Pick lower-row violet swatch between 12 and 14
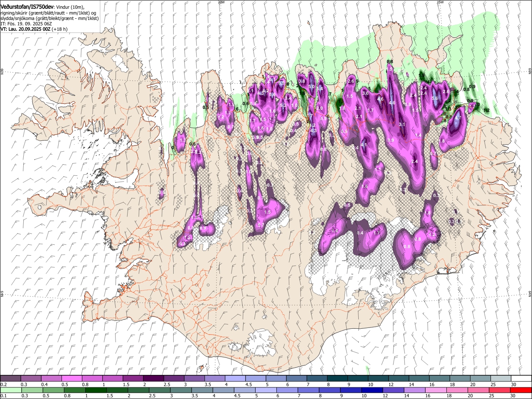This screenshot has height=399, width=532. (x=393, y=390)
